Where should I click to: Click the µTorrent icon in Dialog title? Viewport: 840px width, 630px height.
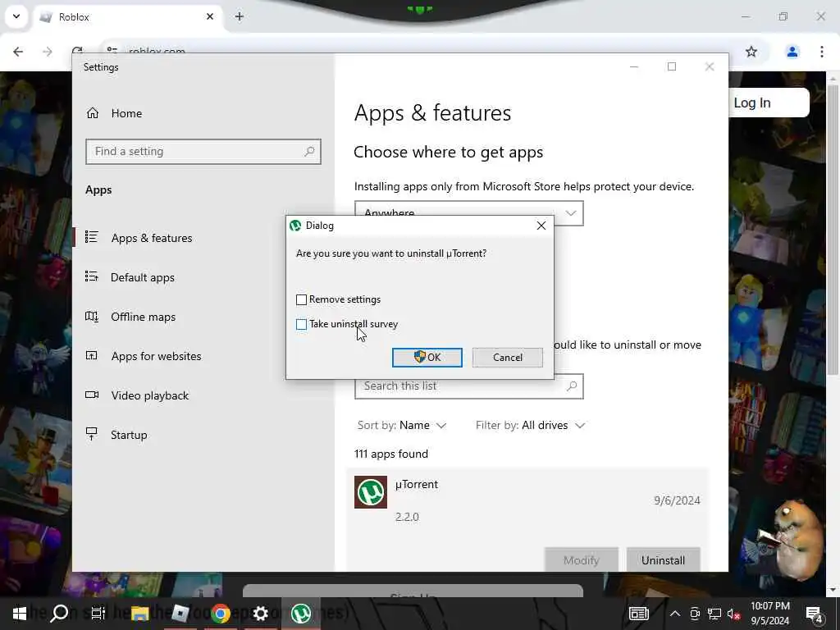click(295, 226)
